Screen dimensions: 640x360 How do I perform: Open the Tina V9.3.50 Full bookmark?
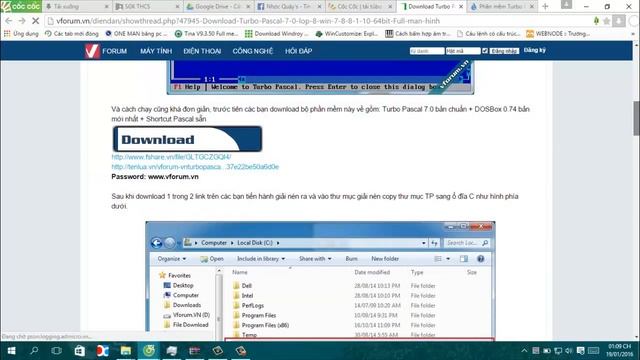coord(207,34)
